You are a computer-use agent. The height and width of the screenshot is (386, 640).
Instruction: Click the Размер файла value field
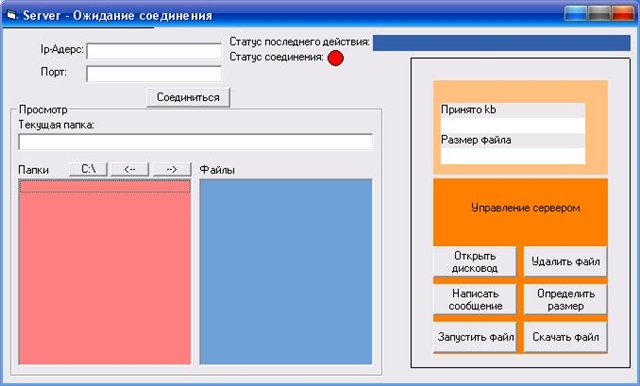(513, 156)
